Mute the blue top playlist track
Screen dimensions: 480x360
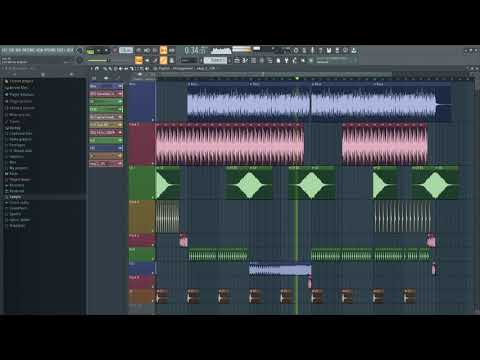click(153, 119)
